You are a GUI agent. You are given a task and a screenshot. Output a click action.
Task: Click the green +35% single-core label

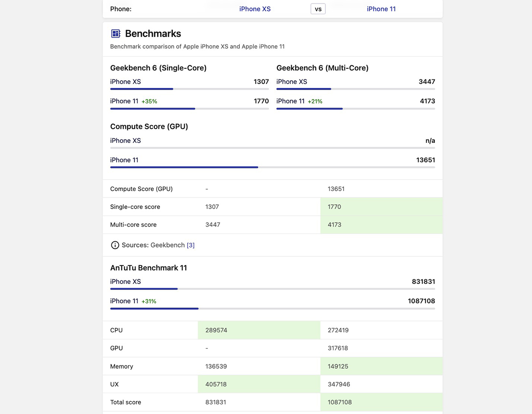tap(149, 102)
